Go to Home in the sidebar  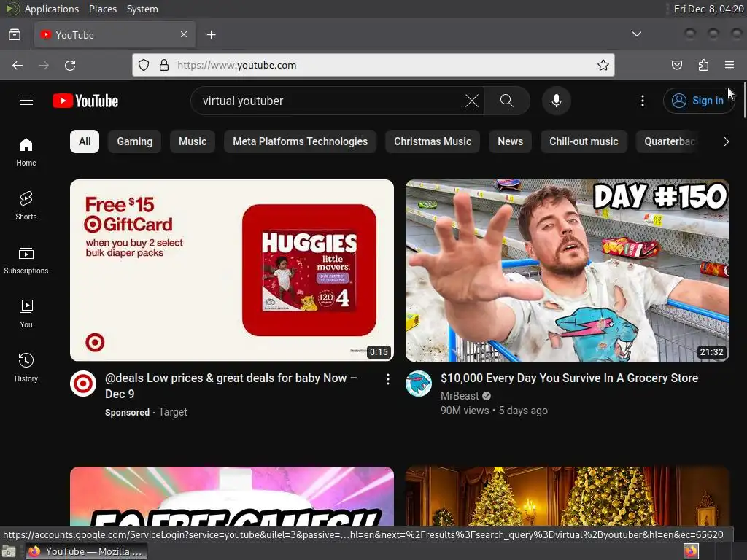pos(26,152)
